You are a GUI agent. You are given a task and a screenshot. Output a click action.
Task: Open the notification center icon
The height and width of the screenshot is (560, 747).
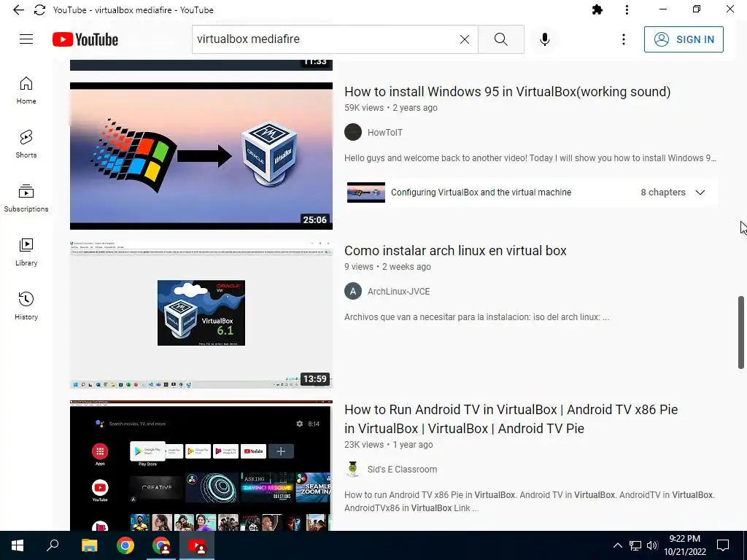(723, 545)
